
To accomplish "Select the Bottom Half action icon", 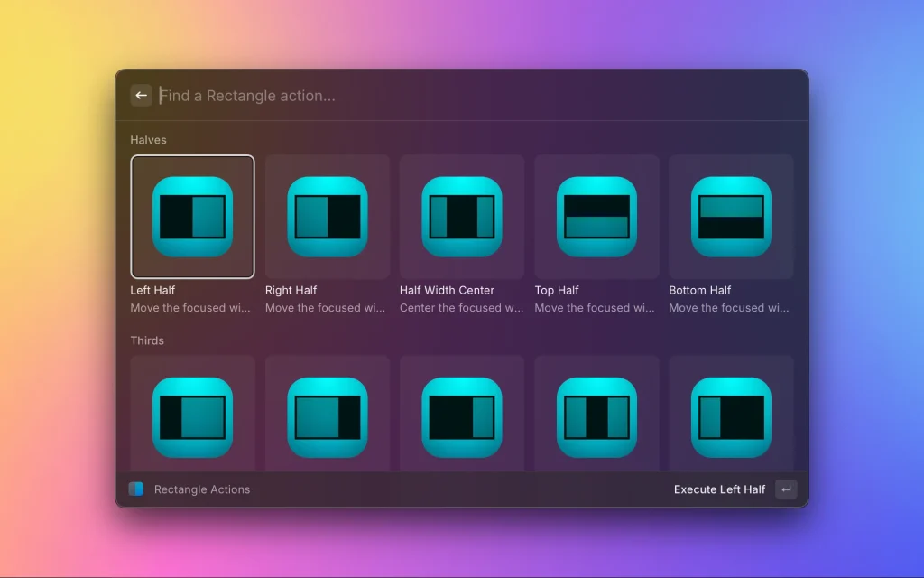I will tap(730, 216).
